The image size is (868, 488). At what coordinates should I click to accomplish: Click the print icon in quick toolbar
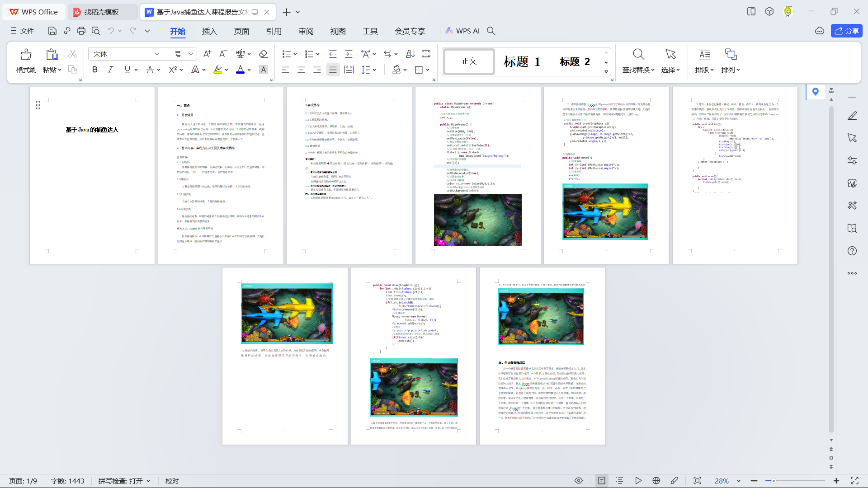point(81,31)
